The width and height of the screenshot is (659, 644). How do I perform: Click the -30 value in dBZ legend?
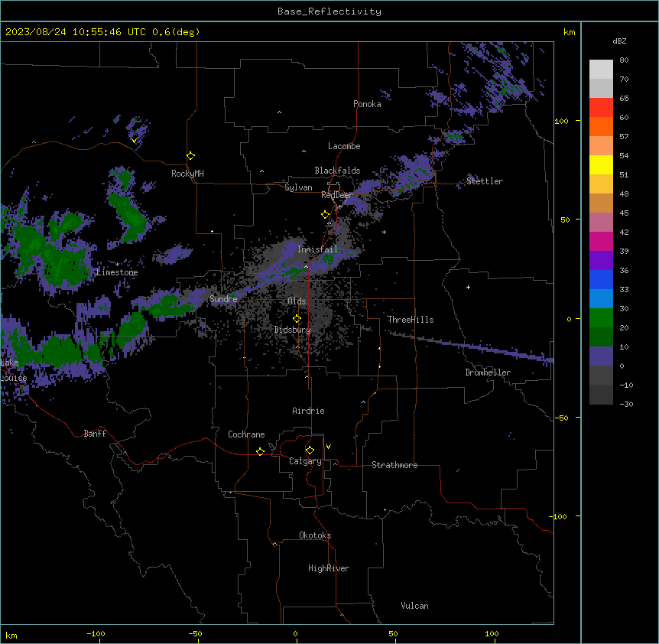pyautogui.click(x=626, y=405)
